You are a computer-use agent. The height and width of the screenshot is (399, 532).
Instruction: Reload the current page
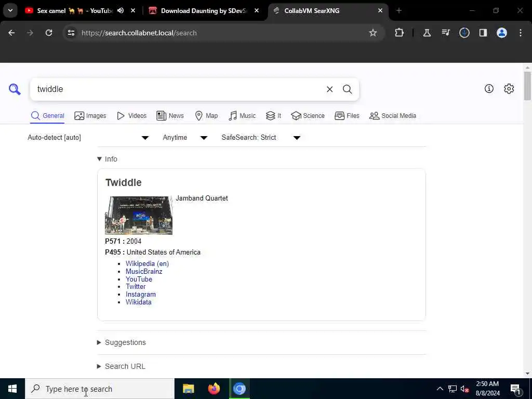[x=49, y=33]
